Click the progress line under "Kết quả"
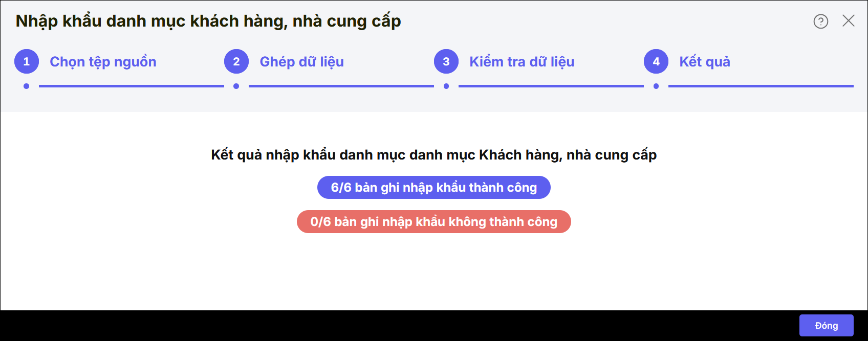 pyautogui.click(x=761, y=86)
